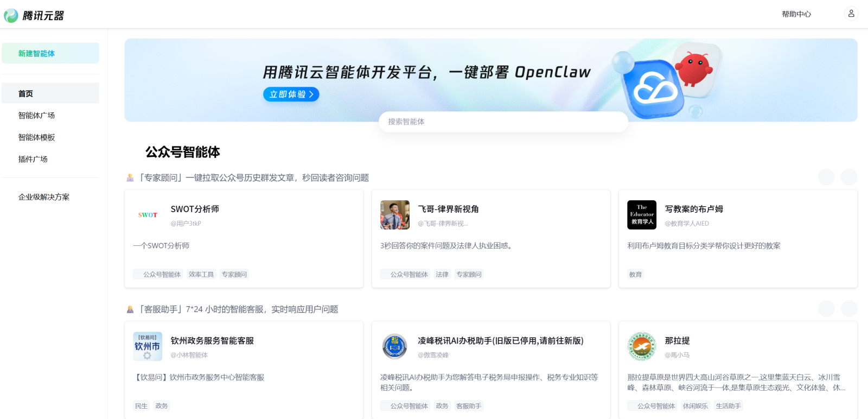Click the 休闲娱乐 tag
Viewport: 868px width, 419px height.
click(695, 406)
